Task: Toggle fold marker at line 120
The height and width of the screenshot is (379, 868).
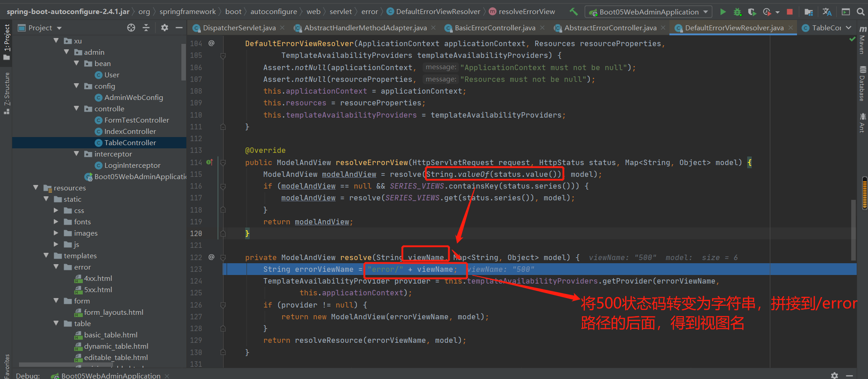Action: [x=223, y=234]
